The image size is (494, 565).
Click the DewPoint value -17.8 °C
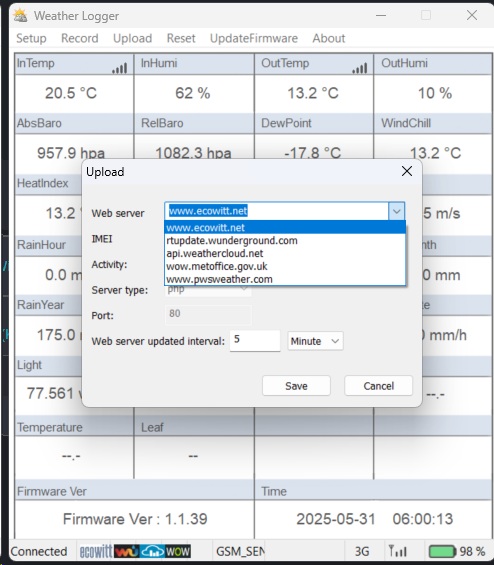coord(312,152)
